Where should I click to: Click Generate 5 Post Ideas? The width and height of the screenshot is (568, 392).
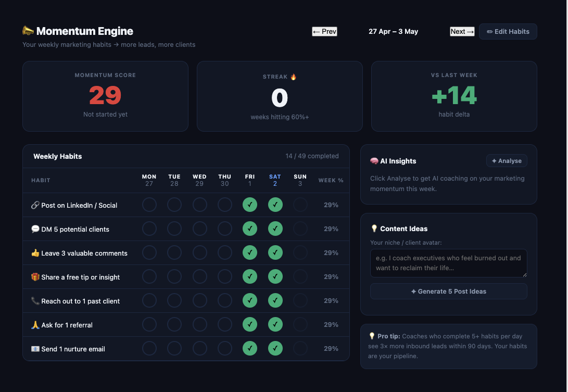[x=448, y=292]
